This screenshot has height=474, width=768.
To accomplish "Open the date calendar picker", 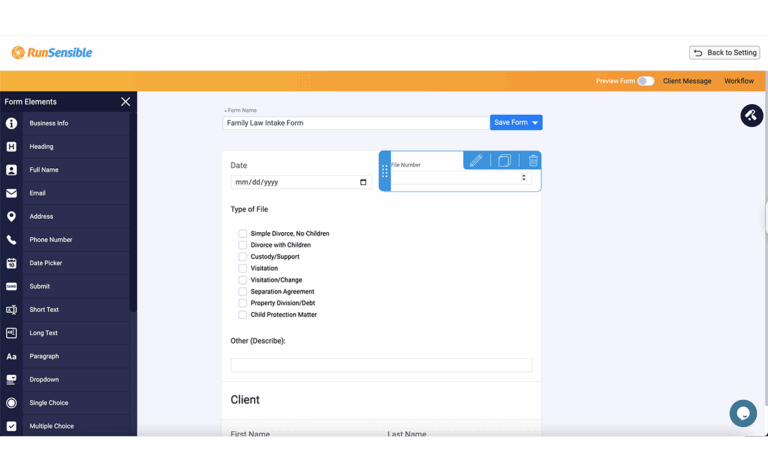I will (x=363, y=183).
